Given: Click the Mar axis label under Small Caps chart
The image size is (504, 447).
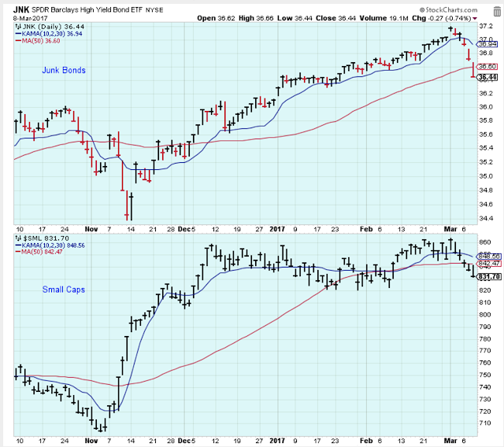Looking at the screenshot, I should pos(450,441).
